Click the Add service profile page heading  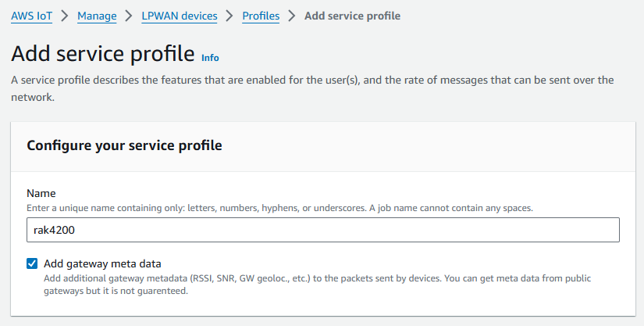103,54
